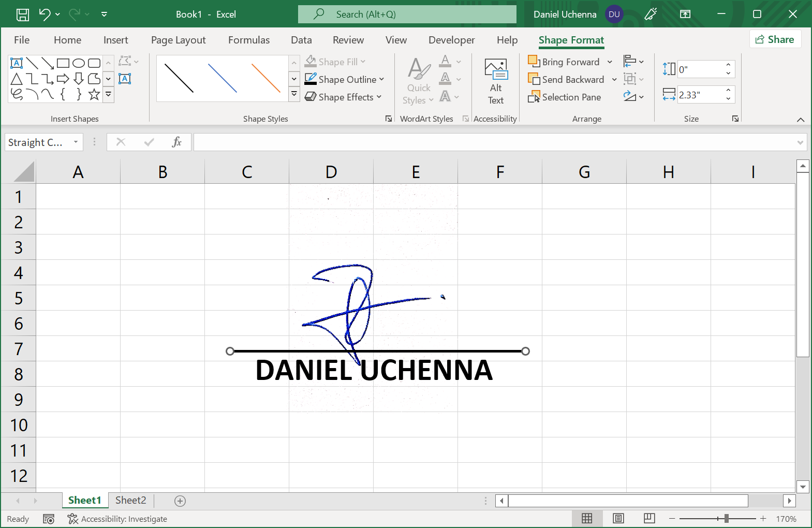Viewport: 812px width, 528px height.
Task: Open Bring Forward dropdown arrow
Action: tap(610, 62)
